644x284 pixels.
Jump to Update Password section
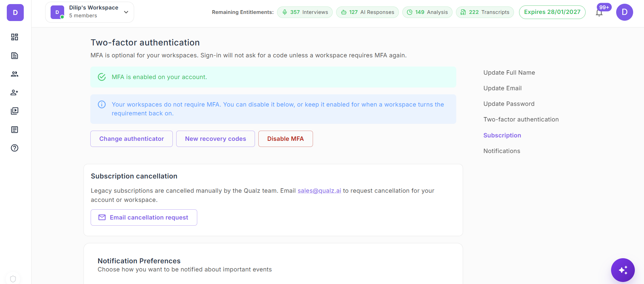coord(509,104)
